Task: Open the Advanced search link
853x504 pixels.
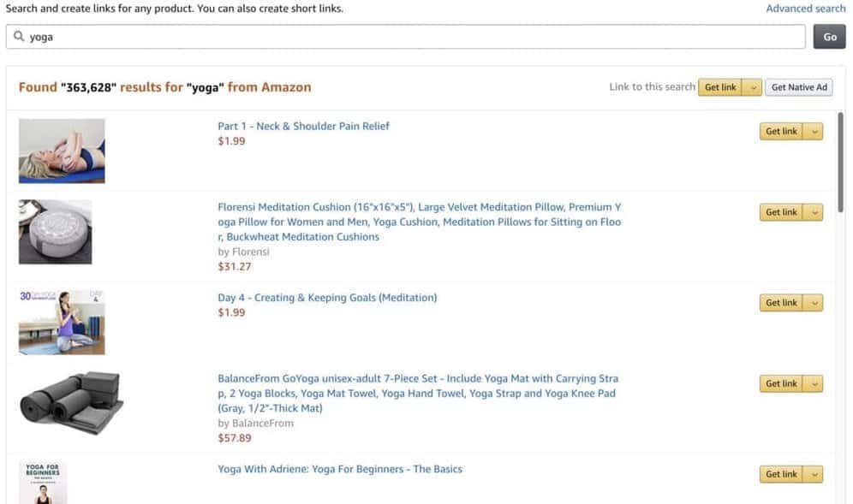Action: coord(805,9)
